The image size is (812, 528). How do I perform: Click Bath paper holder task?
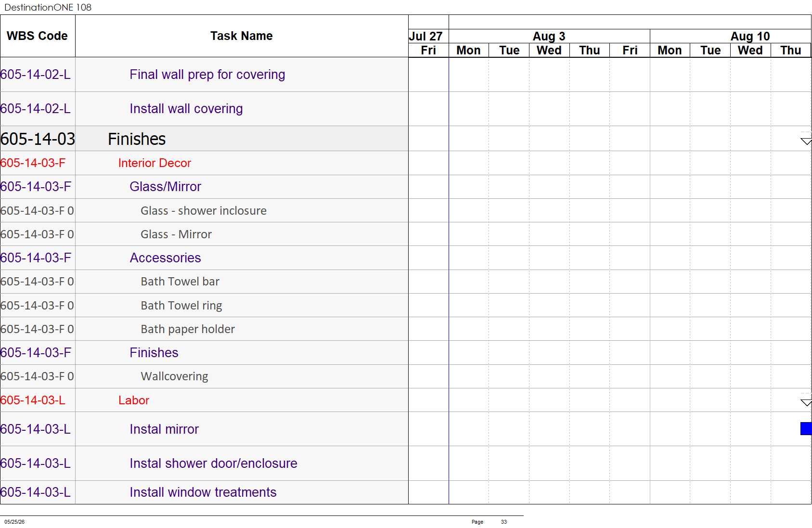click(x=188, y=329)
